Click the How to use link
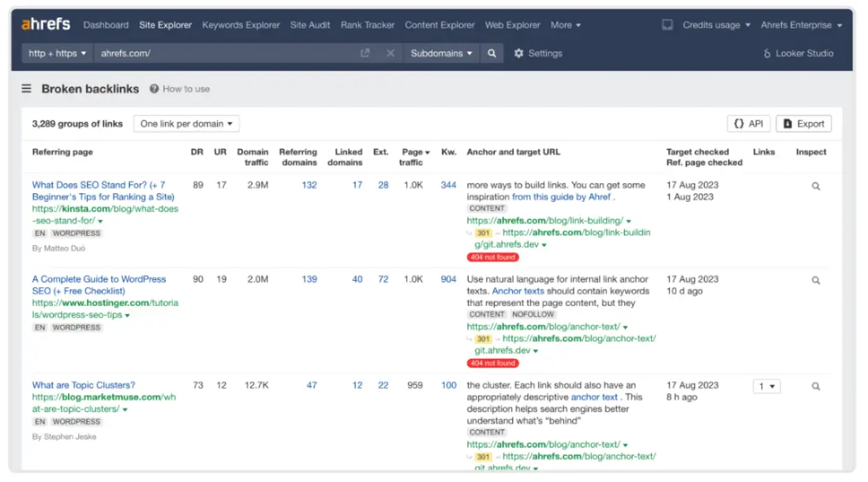 click(186, 88)
